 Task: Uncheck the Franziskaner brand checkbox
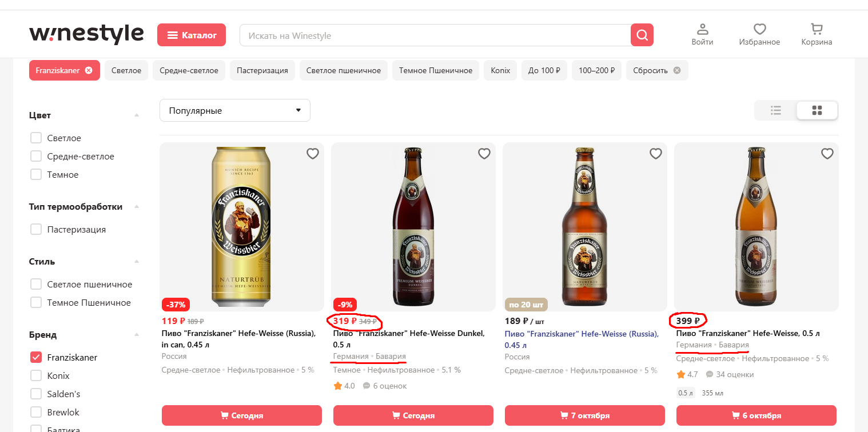(36, 357)
